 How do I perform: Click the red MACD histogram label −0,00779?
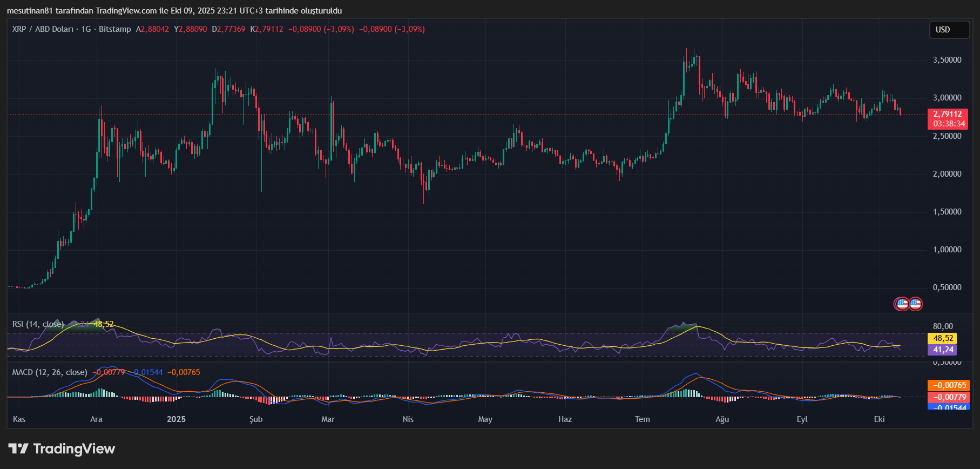pos(948,397)
